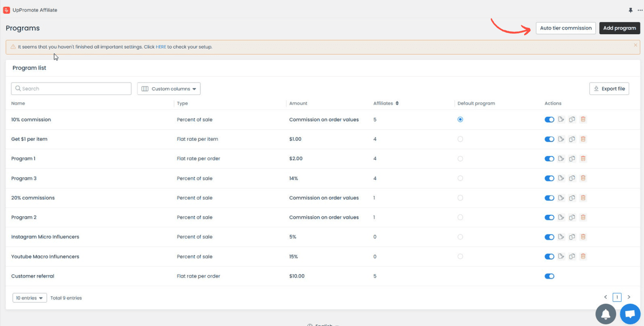Screen dimensions: 644x326
Task: Edit the Program 3 row
Action: click(561, 178)
